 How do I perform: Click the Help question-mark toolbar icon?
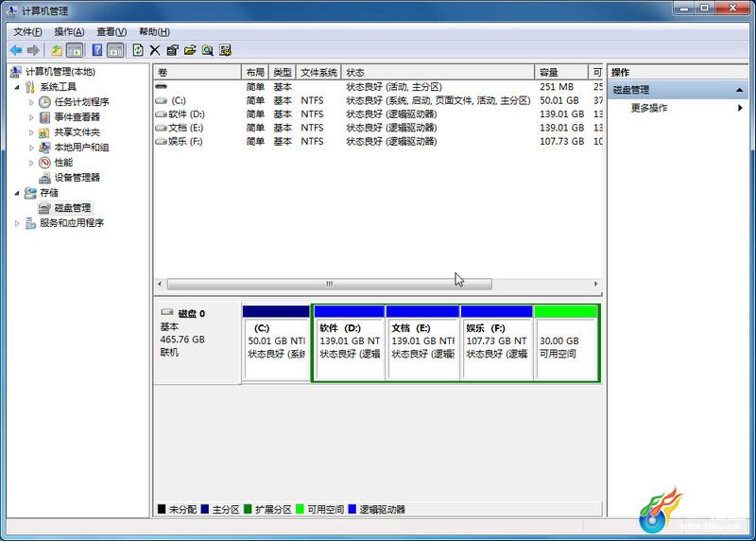click(x=97, y=50)
